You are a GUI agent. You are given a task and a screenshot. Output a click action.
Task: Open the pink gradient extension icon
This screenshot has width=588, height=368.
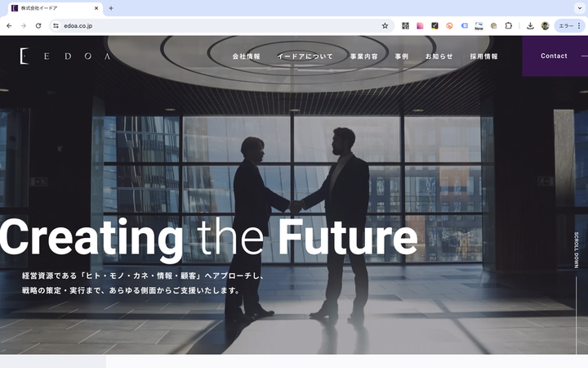420,26
